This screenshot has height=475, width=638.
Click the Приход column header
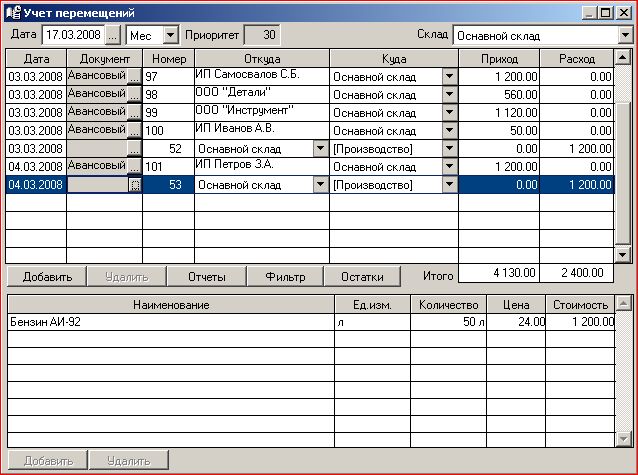498,59
